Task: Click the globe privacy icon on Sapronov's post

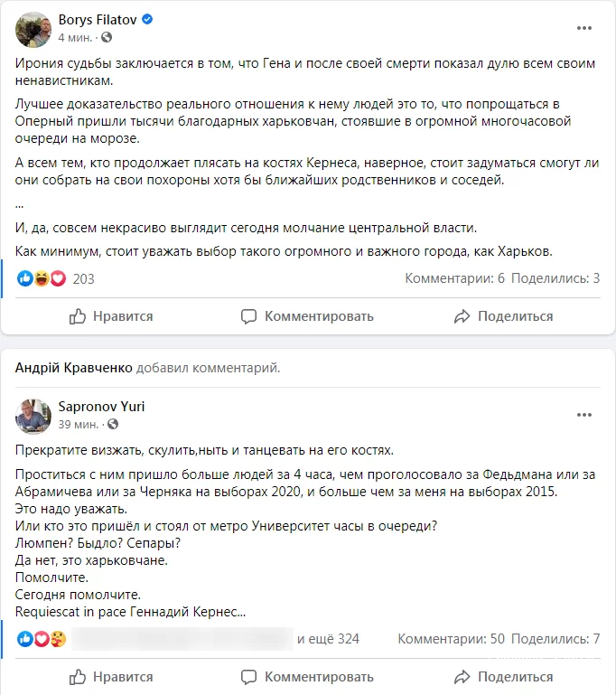Action: coord(113,424)
